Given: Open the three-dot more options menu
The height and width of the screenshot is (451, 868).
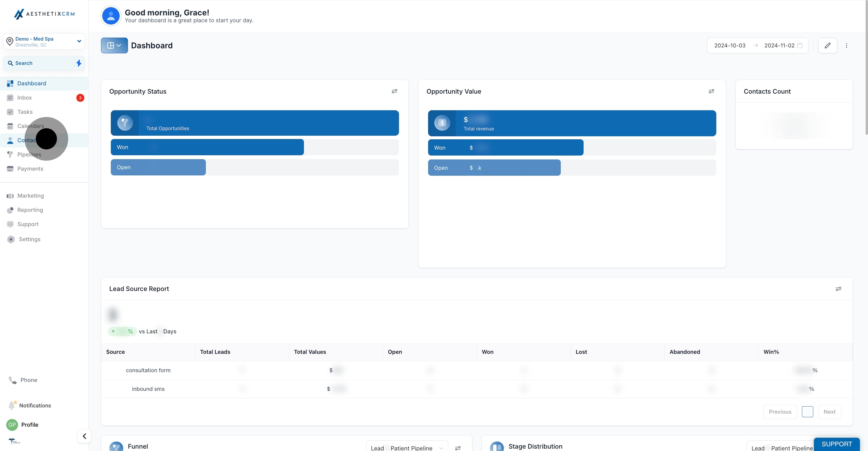Looking at the screenshot, I should pos(846,46).
